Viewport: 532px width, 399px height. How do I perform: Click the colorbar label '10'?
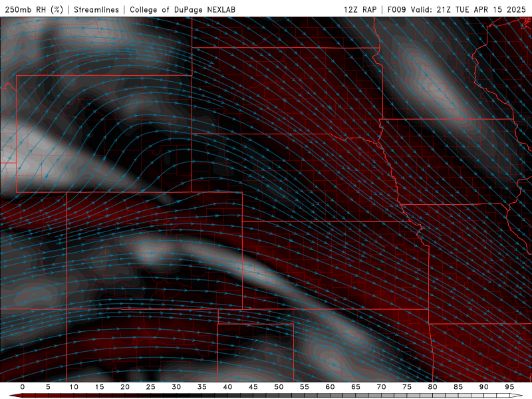[74, 387]
